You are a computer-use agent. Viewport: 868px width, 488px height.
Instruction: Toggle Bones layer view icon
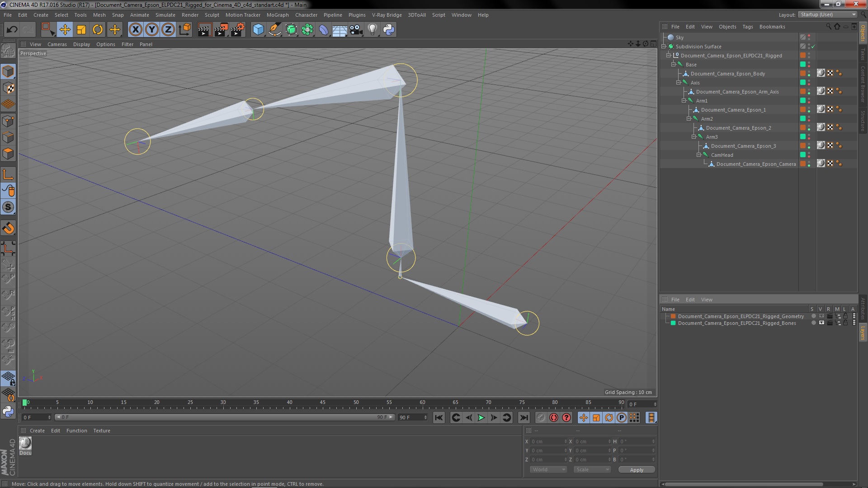point(821,323)
